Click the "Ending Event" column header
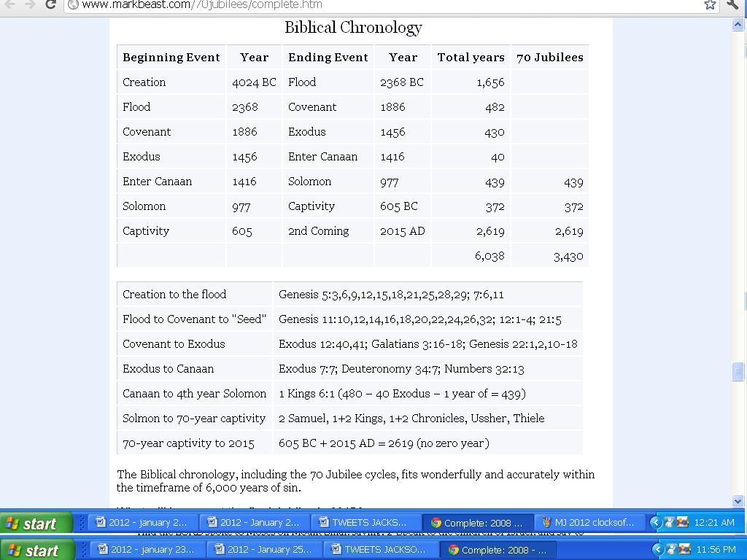This screenshot has width=747, height=560. [x=328, y=57]
